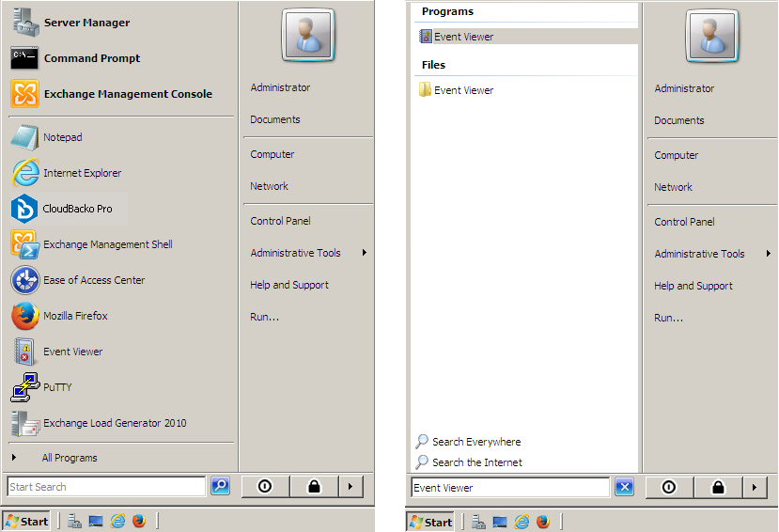Click the search magnifier button beside Start Search

220,486
